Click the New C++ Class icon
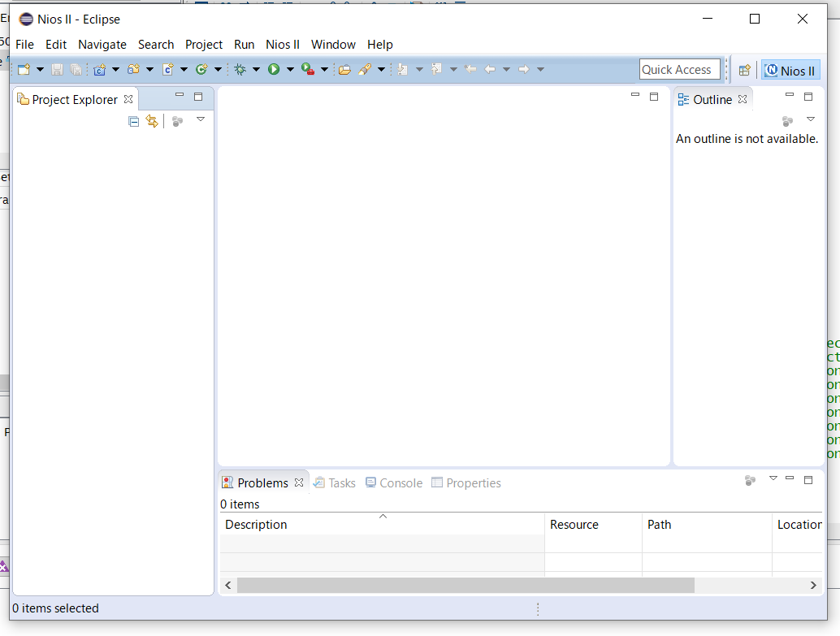Screen dimensions: 840x636 [202, 69]
